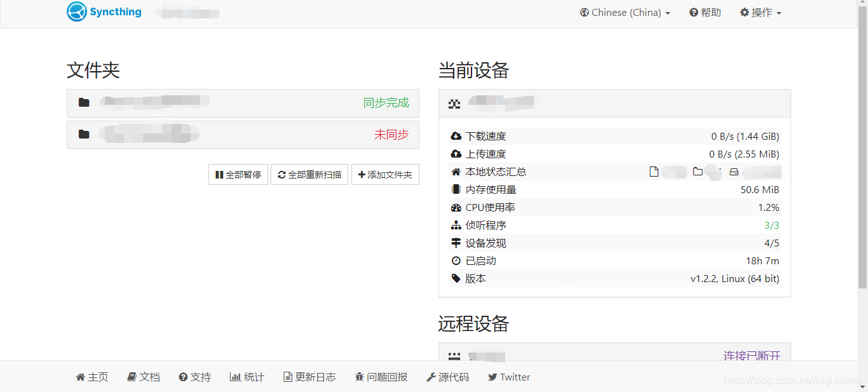Click the Syncthing logo icon
Viewport: 868px width, 392px height.
click(x=77, y=11)
